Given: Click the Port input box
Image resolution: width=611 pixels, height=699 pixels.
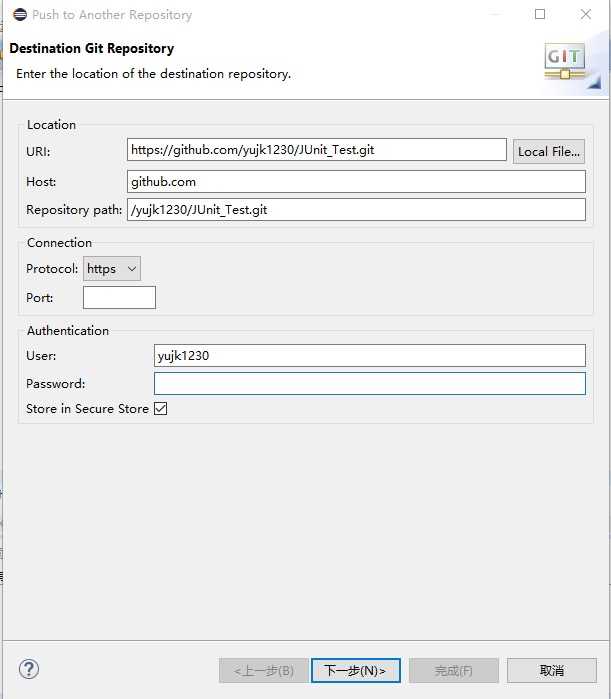Looking at the screenshot, I should [119, 298].
